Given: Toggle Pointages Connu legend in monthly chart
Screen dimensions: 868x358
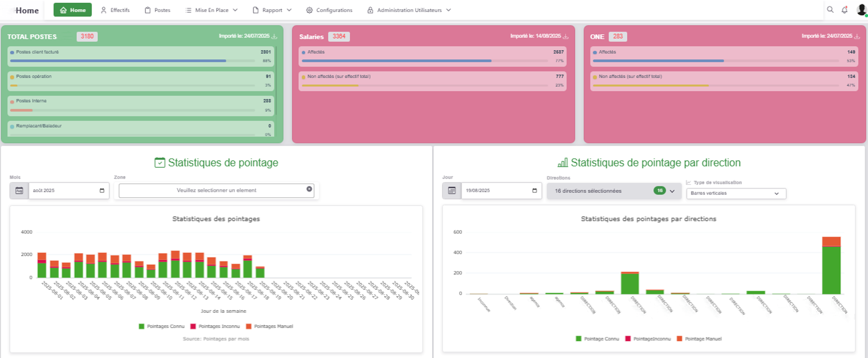Looking at the screenshot, I should click(162, 326).
